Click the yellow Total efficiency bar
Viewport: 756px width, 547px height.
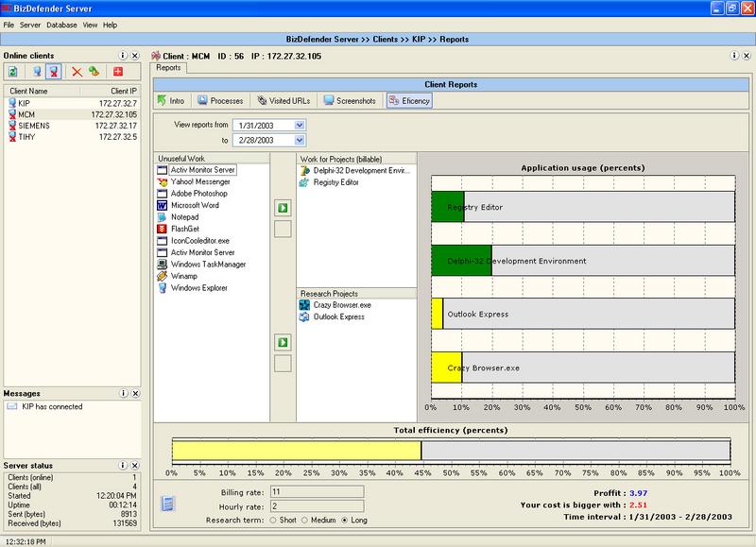(x=297, y=451)
